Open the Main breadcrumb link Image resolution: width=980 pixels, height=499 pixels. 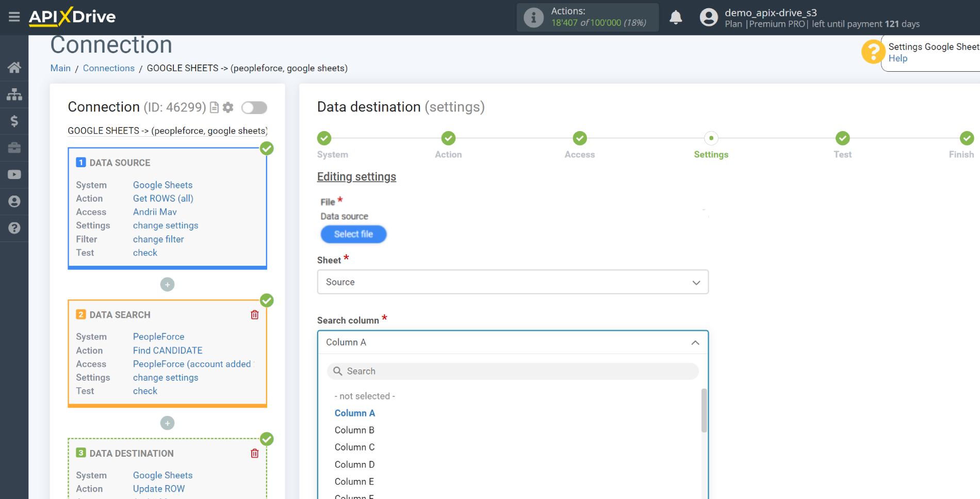(x=60, y=68)
